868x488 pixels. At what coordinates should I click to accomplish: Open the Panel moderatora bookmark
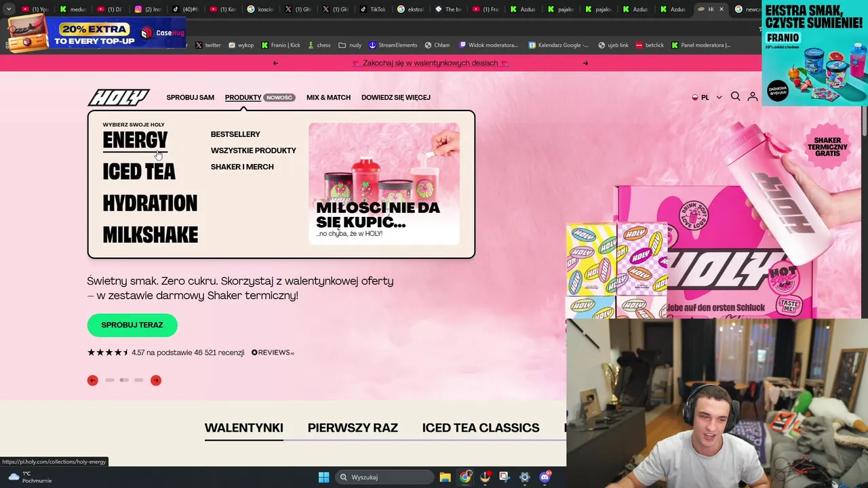coord(701,45)
